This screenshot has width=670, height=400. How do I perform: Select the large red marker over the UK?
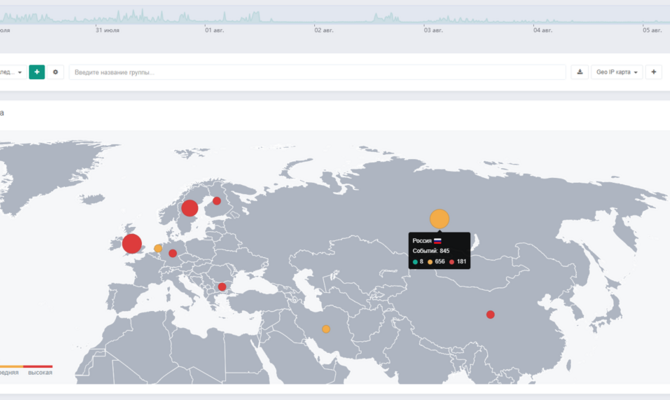pyautogui.click(x=132, y=244)
